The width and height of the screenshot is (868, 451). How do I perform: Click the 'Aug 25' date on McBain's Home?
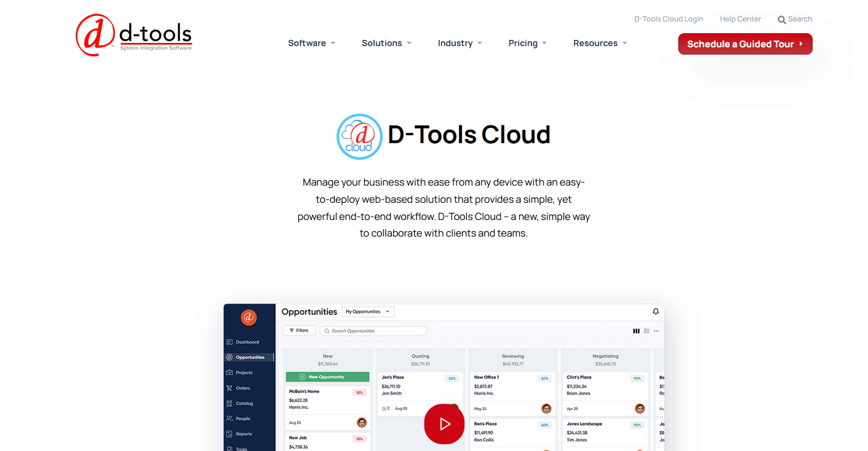pos(295,423)
